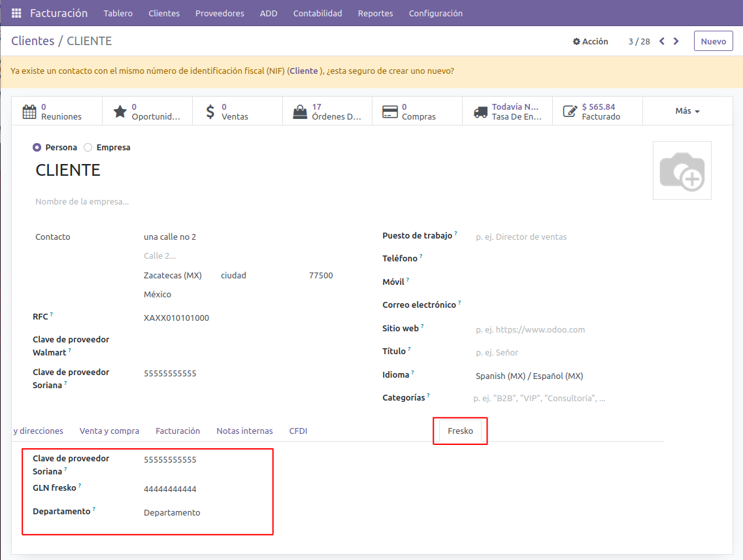Open the Contabilidad menu

318,13
